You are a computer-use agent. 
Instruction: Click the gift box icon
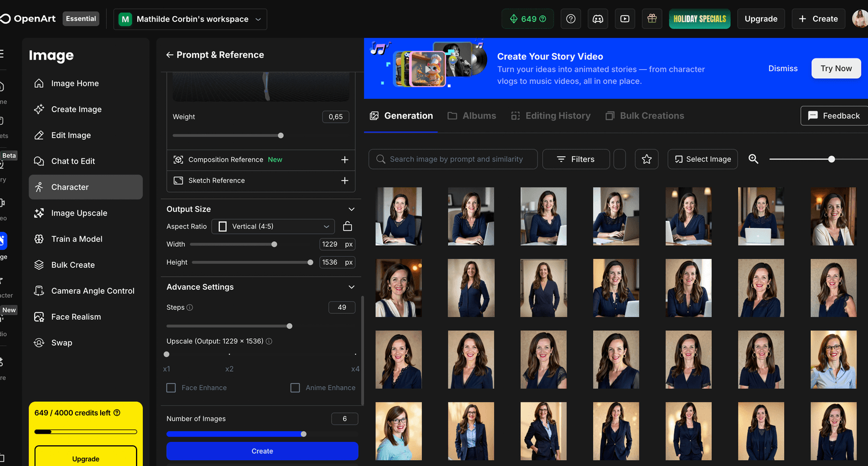click(652, 19)
